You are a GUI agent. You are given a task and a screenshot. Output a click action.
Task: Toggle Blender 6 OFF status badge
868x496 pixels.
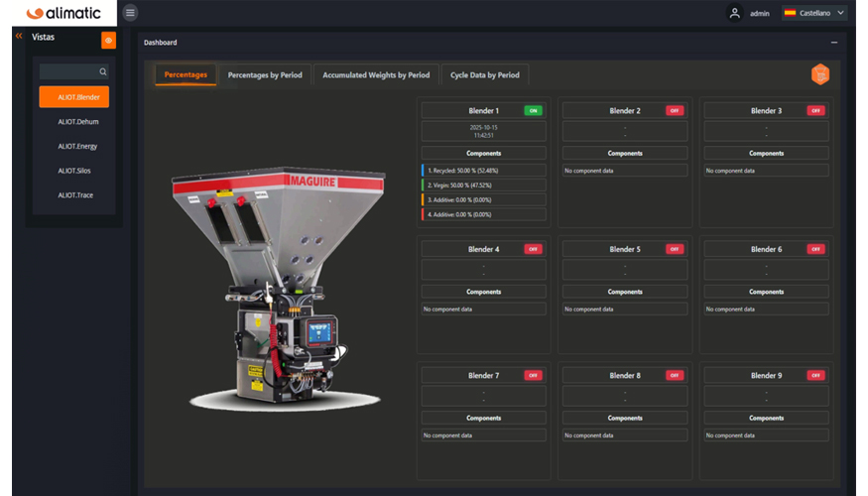point(816,249)
